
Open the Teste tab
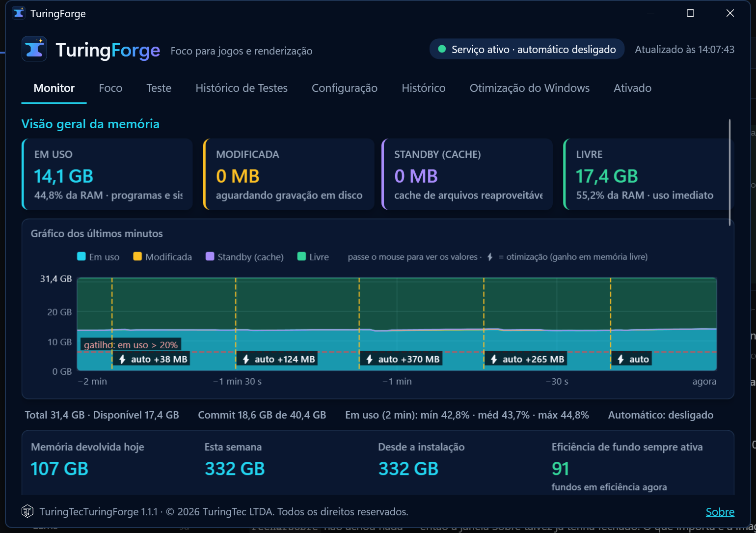(x=159, y=88)
